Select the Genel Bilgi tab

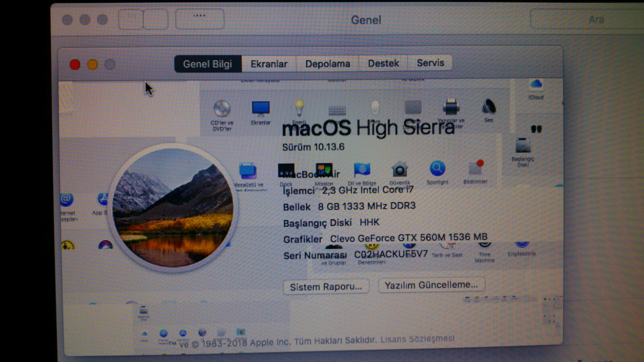208,64
